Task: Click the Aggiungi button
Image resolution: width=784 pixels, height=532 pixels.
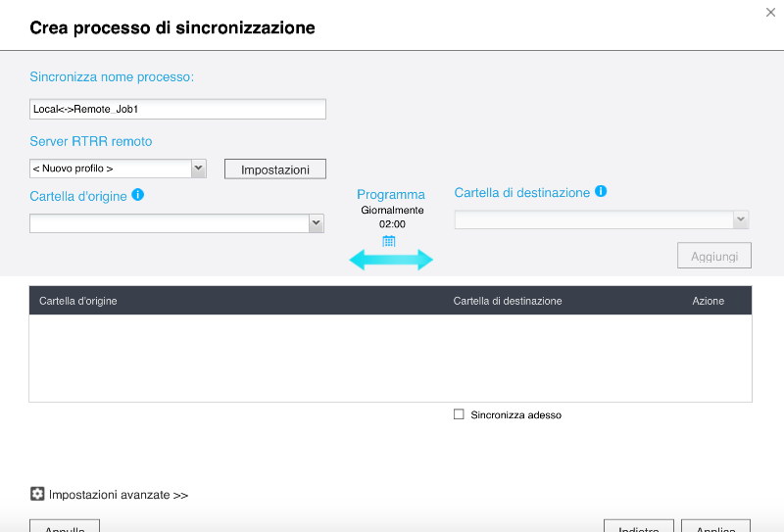Action: tap(713, 256)
